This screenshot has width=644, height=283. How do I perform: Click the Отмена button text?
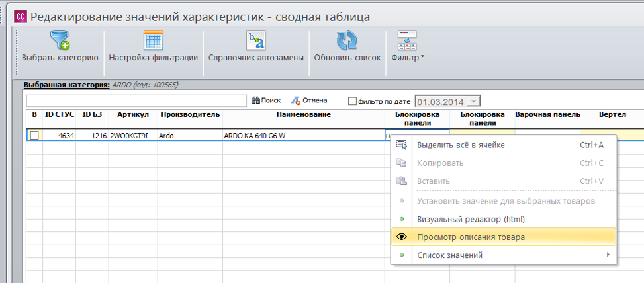pyautogui.click(x=314, y=100)
